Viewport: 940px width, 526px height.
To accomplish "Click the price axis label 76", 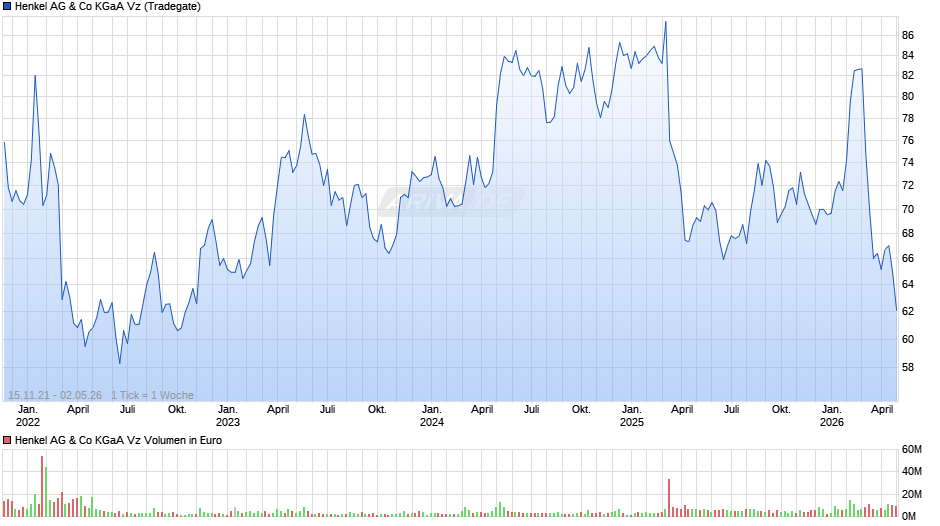I will coord(908,140).
